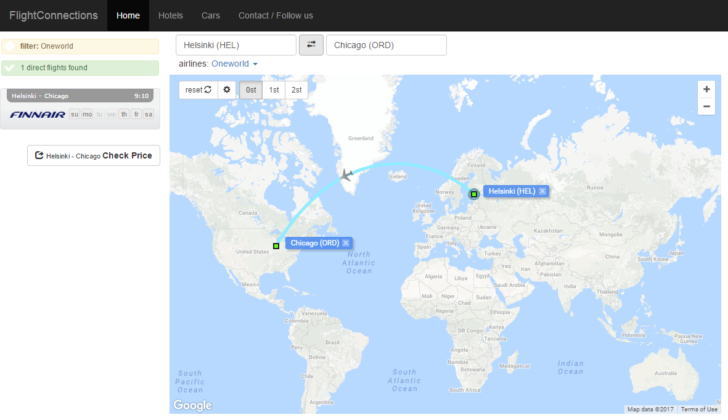Click Helsinki - Chicago Check Price button

click(x=93, y=155)
